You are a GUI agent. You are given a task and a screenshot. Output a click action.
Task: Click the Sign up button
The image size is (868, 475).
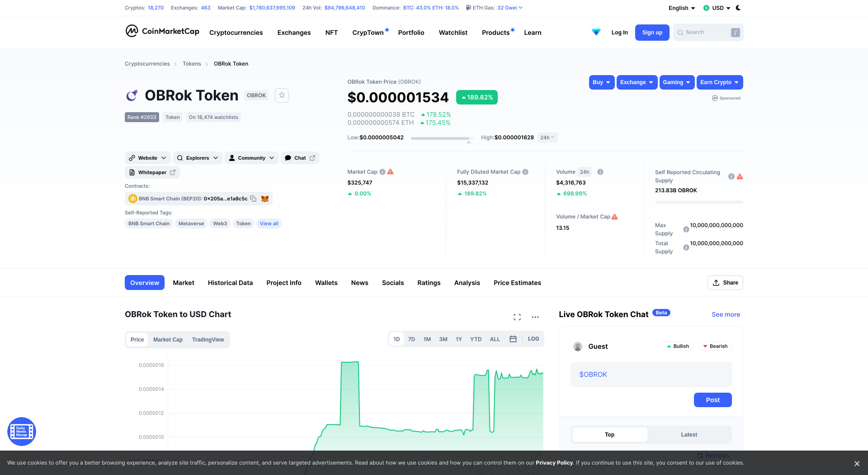coord(652,33)
